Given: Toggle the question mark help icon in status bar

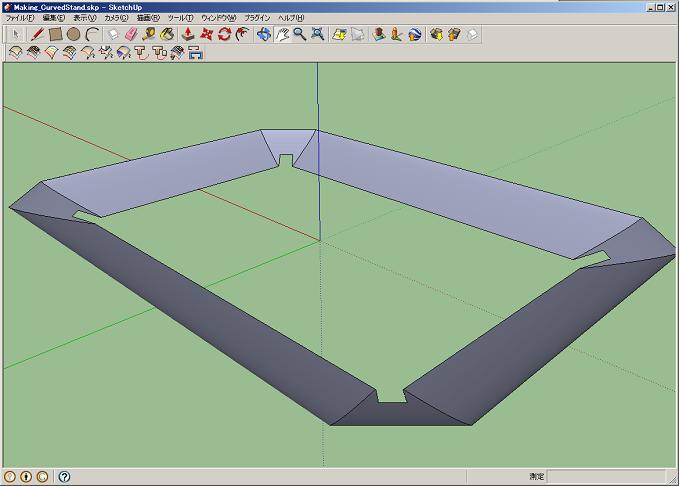Looking at the screenshot, I should tap(64, 477).
